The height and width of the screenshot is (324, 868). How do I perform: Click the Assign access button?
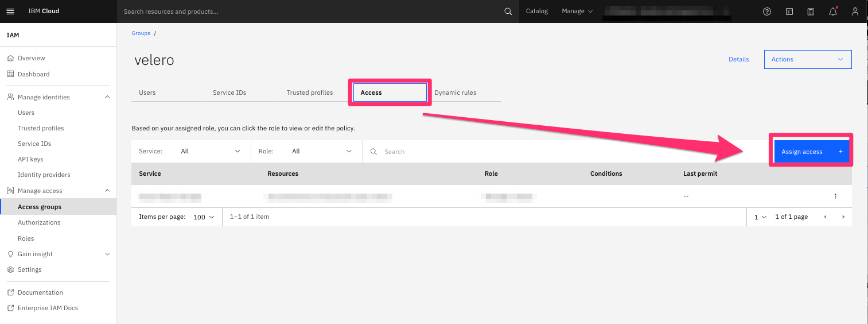(812, 152)
